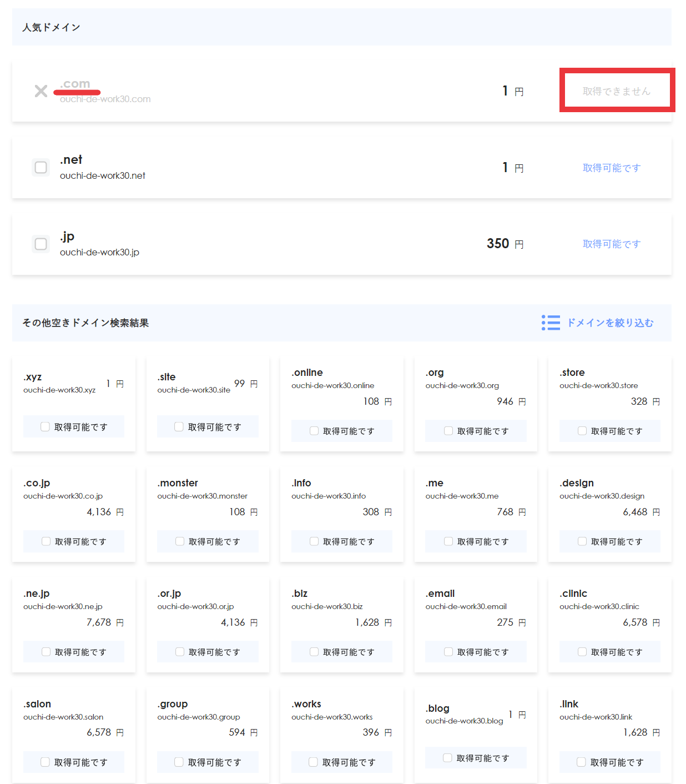
Task: Click the list filter icon
Action: [551, 323]
